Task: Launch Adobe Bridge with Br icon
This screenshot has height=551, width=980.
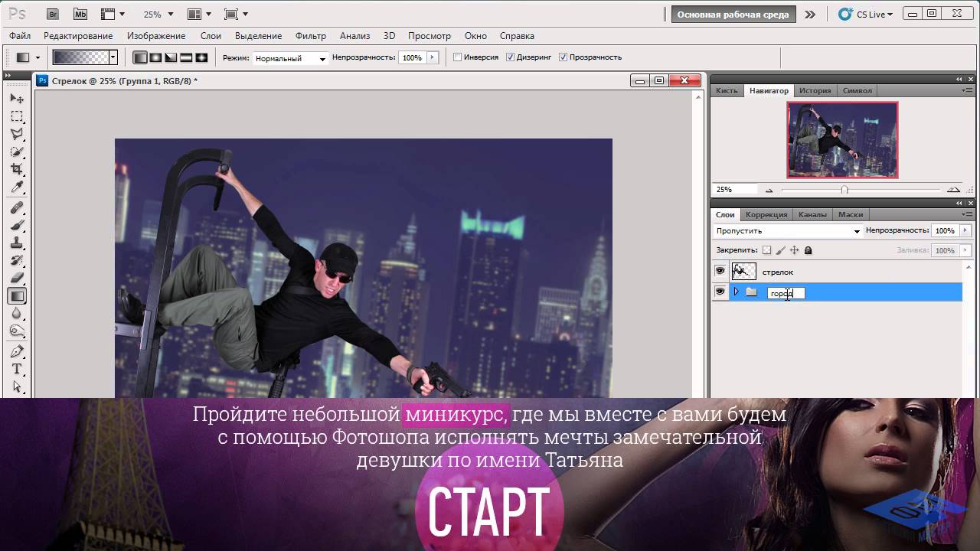Action: coord(52,14)
